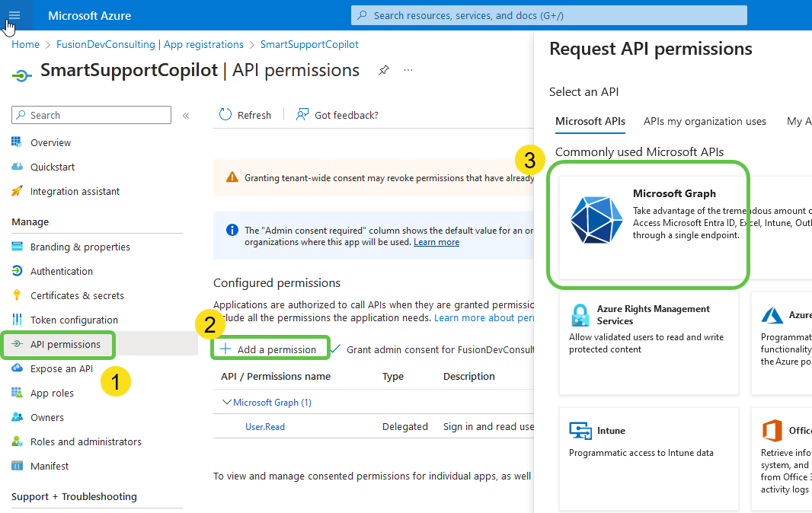Select the Intune API tile
Screen dimensions: 812x513
(x=648, y=457)
